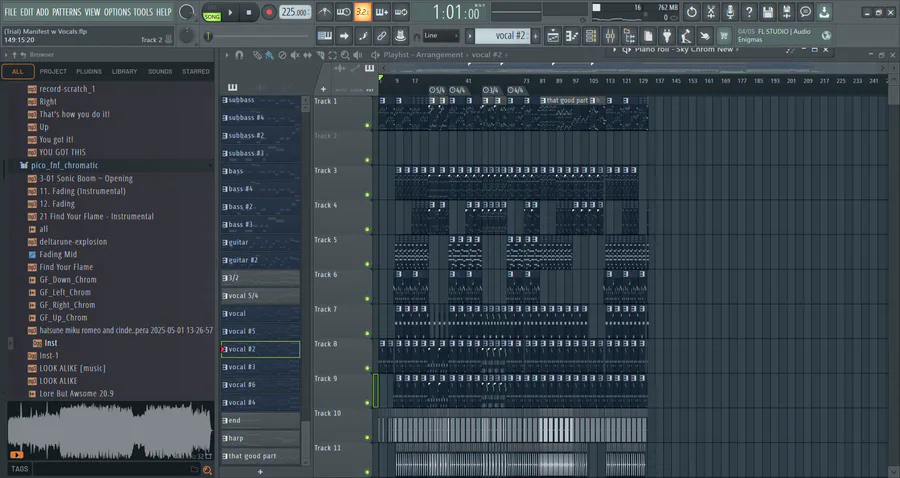Click the undo history circular arrow icon

tap(692, 12)
